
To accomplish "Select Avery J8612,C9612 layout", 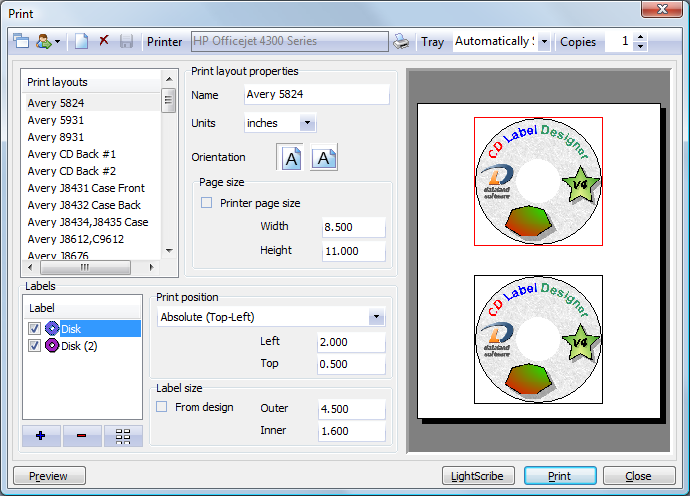I will pyautogui.click(x=91, y=239).
